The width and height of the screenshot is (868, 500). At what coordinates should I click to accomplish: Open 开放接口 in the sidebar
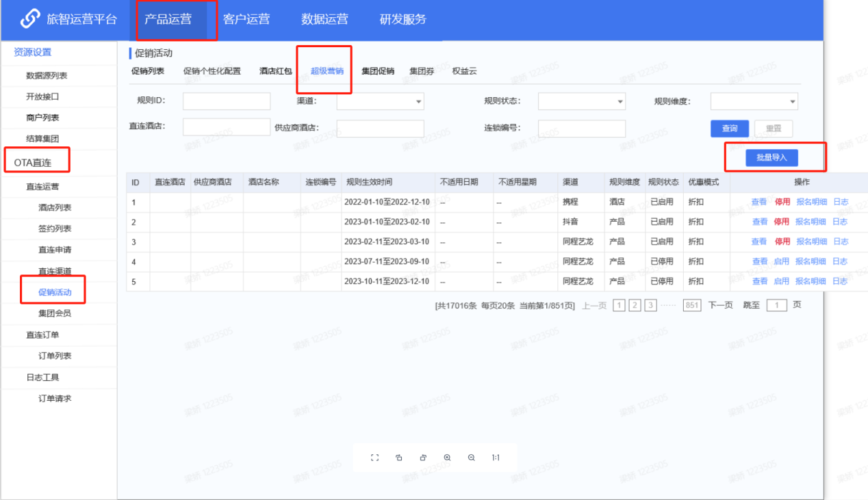pos(42,96)
